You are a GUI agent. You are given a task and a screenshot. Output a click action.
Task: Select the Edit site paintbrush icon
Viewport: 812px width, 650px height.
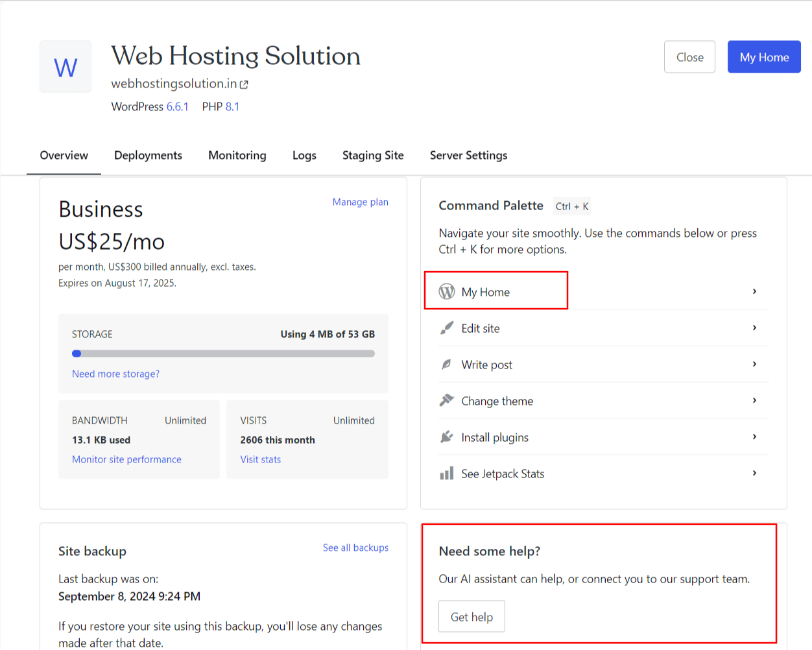click(x=446, y=328)
